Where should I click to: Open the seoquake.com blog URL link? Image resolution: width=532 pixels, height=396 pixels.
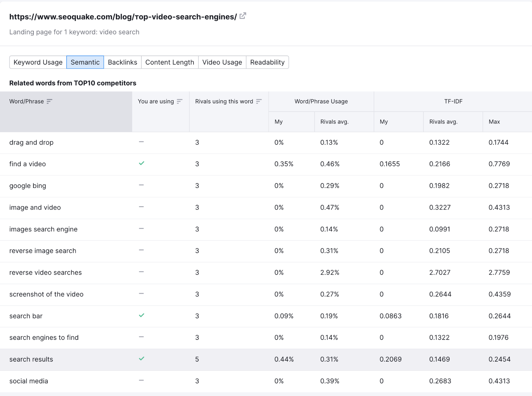[123, 17]
